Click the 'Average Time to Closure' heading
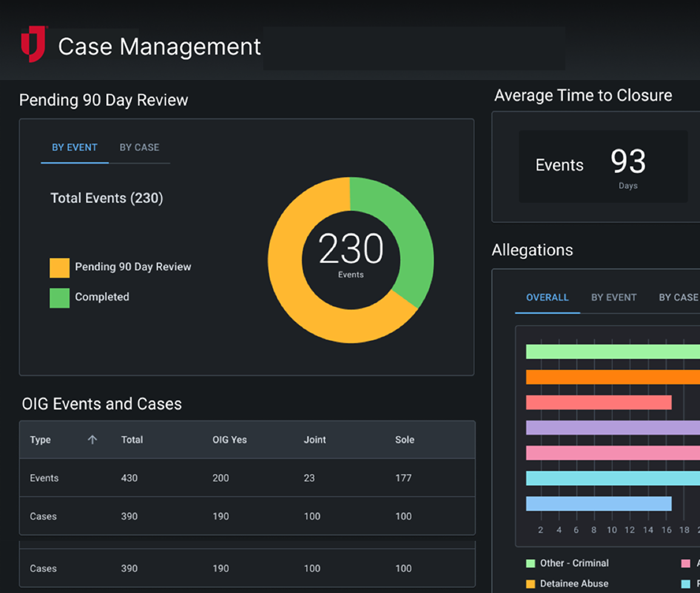Screen dimensions: 700x593 click(x=583, y=95)
